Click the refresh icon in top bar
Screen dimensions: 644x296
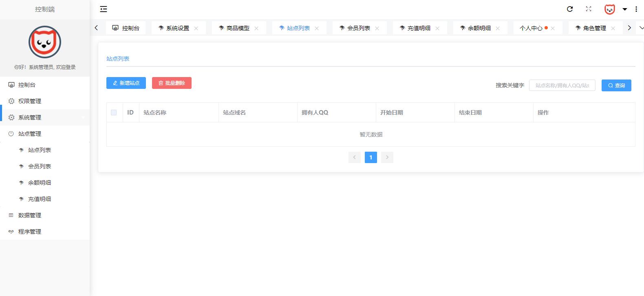[570, 9]
